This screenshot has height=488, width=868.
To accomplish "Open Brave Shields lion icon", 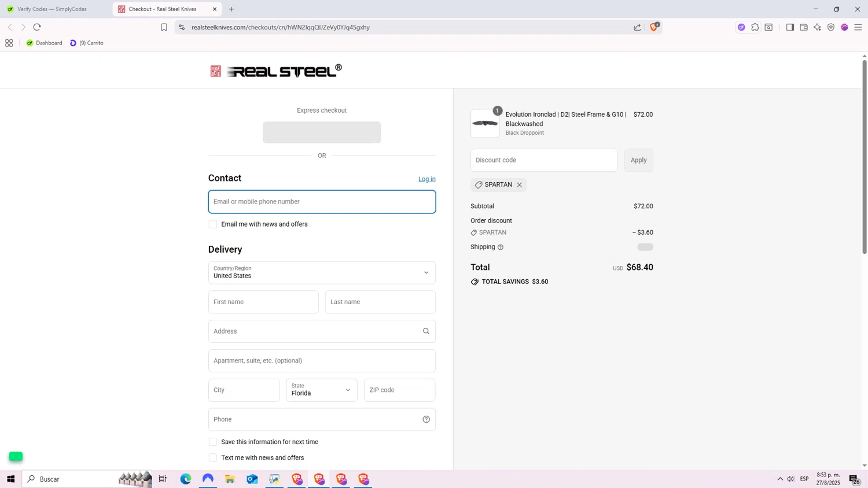I will (x=654, y=27).
